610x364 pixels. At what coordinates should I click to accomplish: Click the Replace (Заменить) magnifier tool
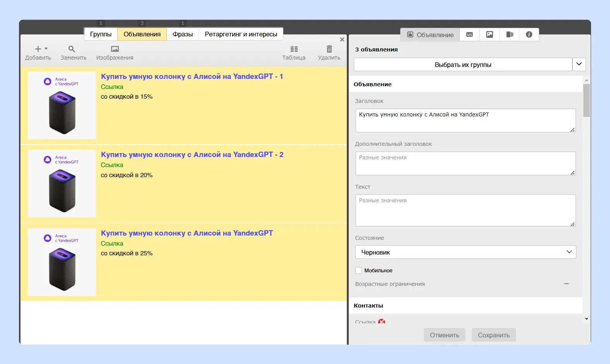(73, 53)
